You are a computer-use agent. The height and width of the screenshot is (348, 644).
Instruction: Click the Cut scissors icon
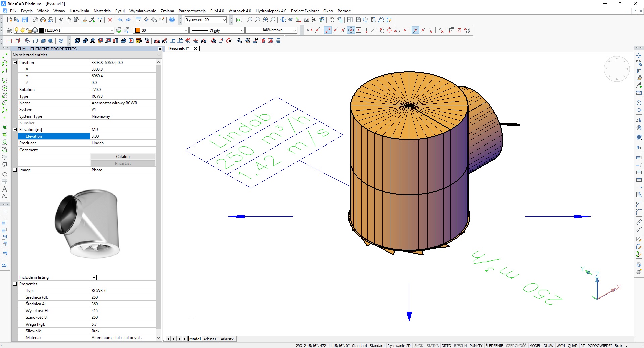[61, 20]
